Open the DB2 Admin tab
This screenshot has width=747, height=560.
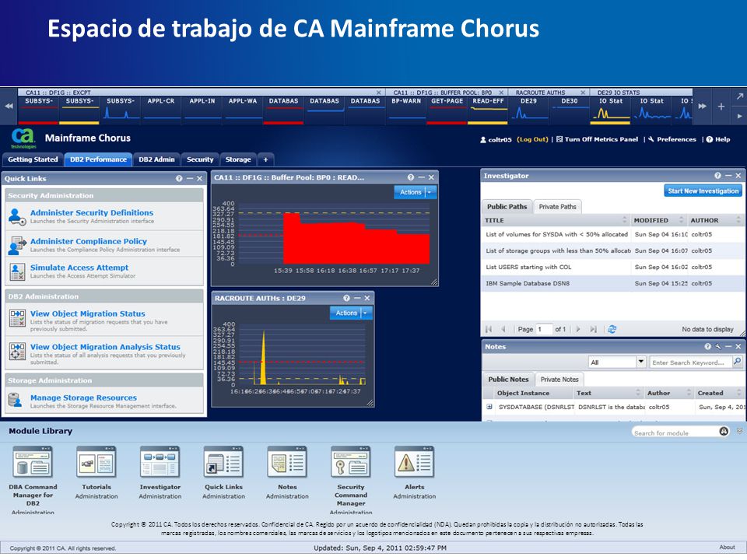point(156,159)
